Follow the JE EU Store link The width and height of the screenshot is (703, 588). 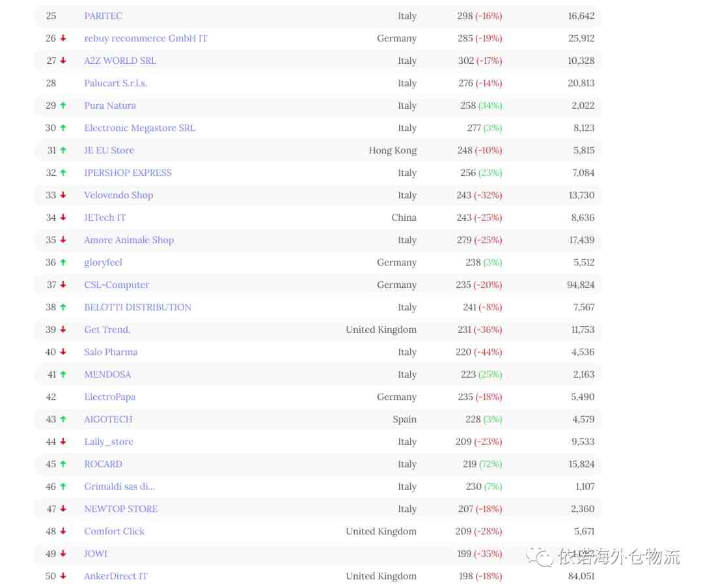click(x=109, y=150)
